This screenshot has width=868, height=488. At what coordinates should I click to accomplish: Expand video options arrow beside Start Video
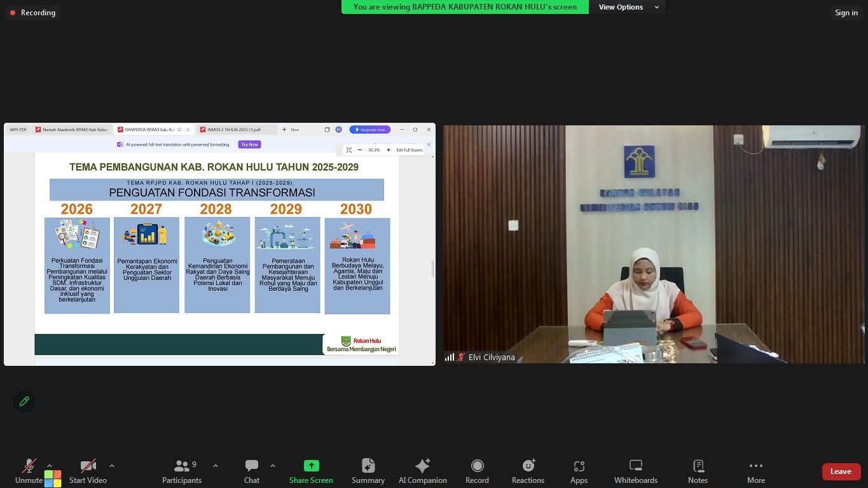pos(112,466)
